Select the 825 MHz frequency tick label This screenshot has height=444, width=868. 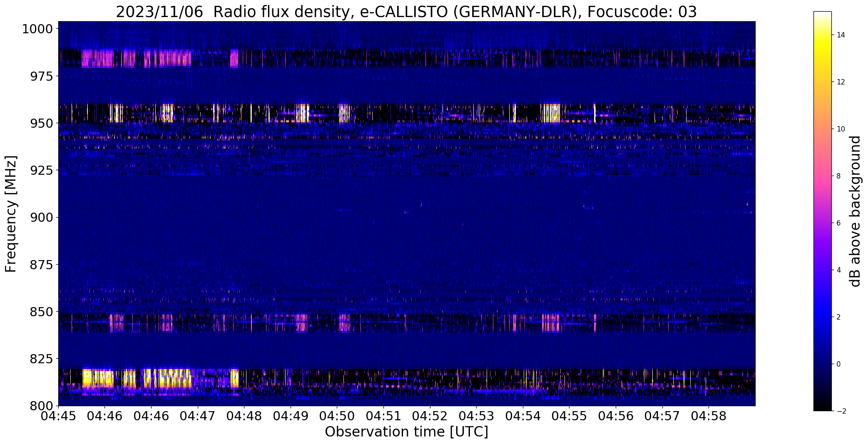tap(41, 359)
